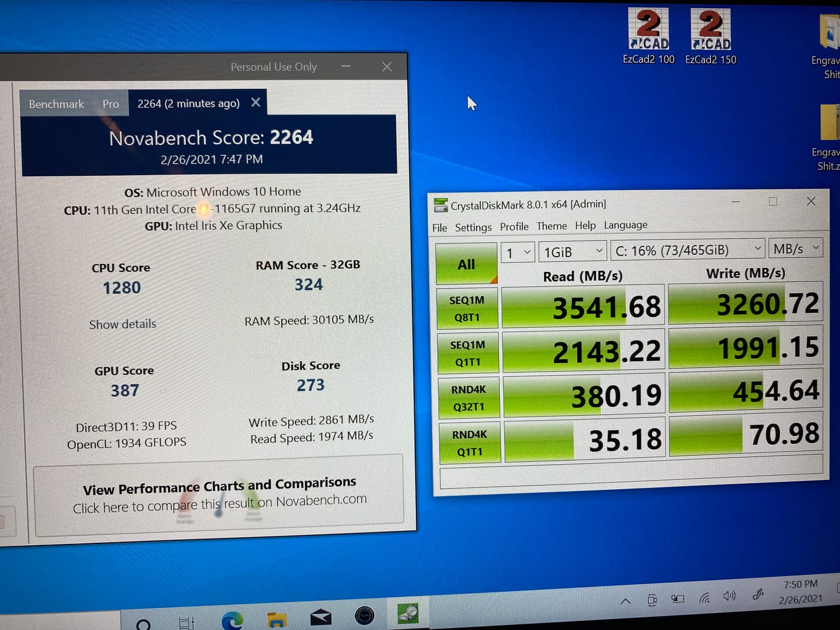
Task: Open the Wi-Fi network tray icon
Action: pyautogui.click(x=704, y=597)
